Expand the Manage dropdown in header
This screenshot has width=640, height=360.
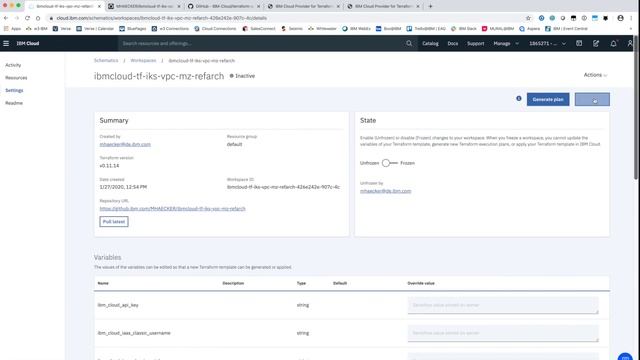pyautogui.click(x=506, y=43)
